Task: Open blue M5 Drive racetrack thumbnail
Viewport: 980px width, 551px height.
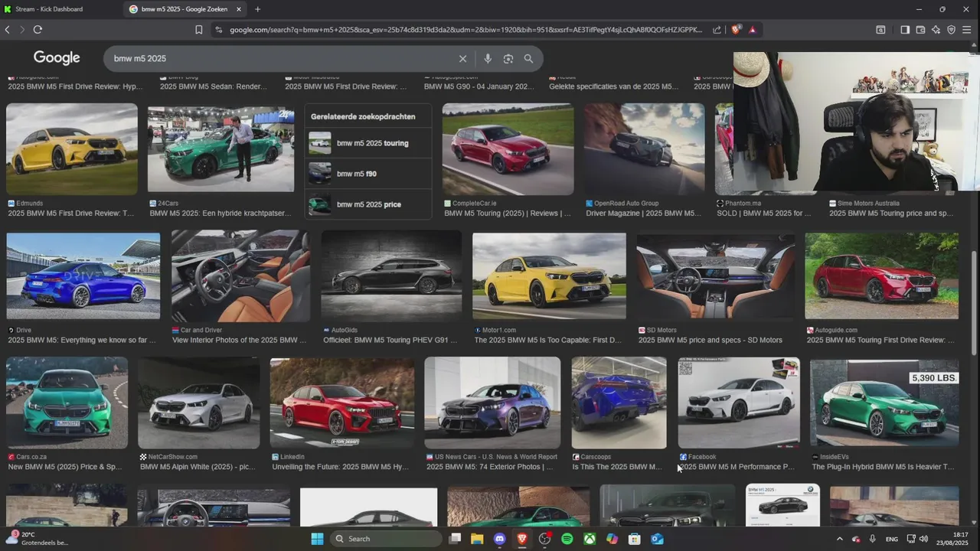Action: [x=83, y=275]
